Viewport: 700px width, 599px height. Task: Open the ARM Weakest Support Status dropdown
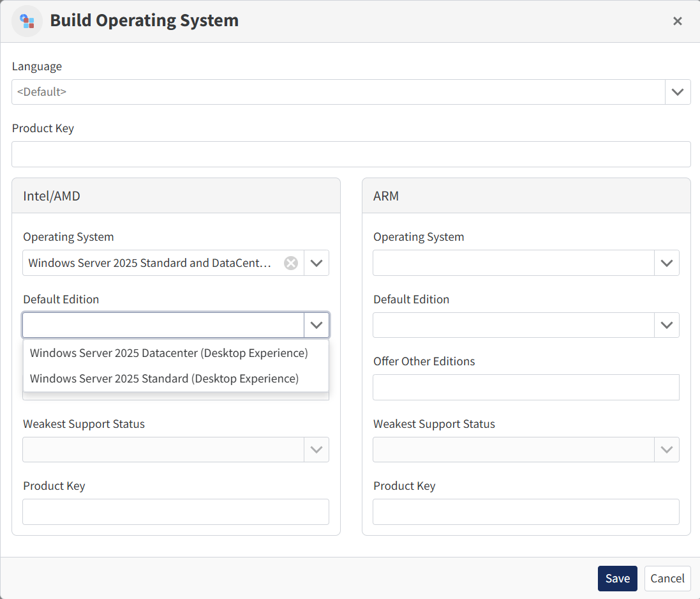pyautogui.click(x=526, y=450)
